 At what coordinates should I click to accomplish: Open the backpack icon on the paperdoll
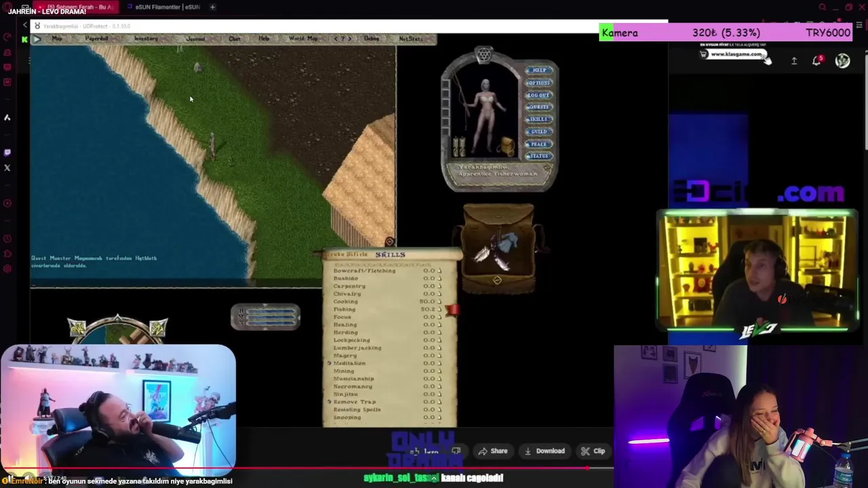point(508,146)
